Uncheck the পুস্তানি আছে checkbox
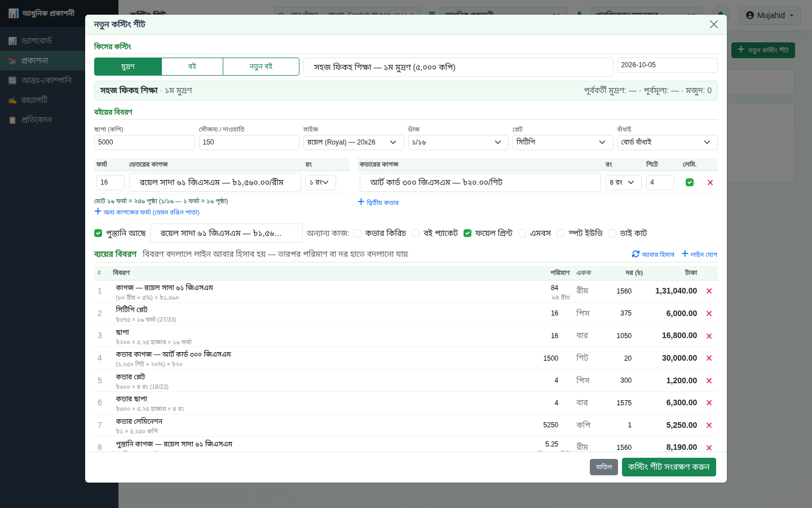Screen dimensions: 812x508 click(98, 233)
